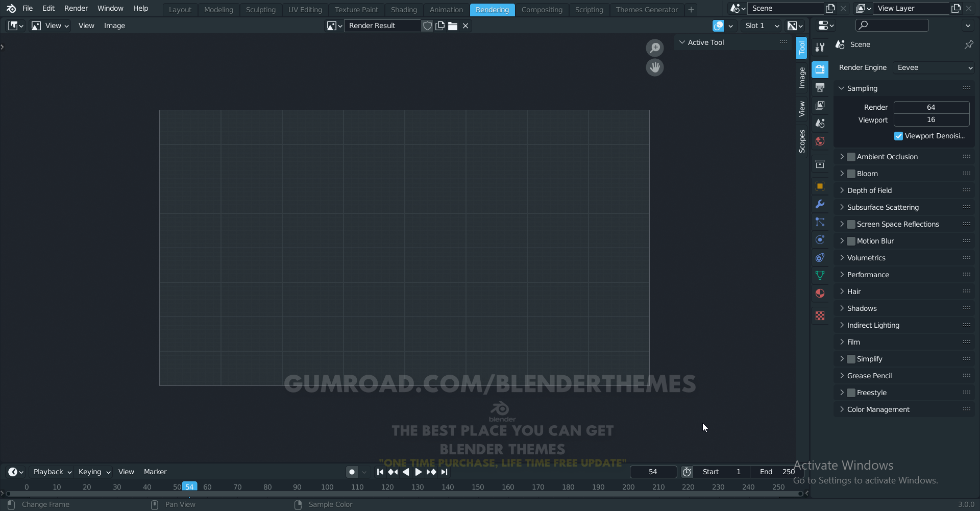Open the Object Constraints properties icon
The height and width of the screenshot is (511, 980).
point(820,258)
